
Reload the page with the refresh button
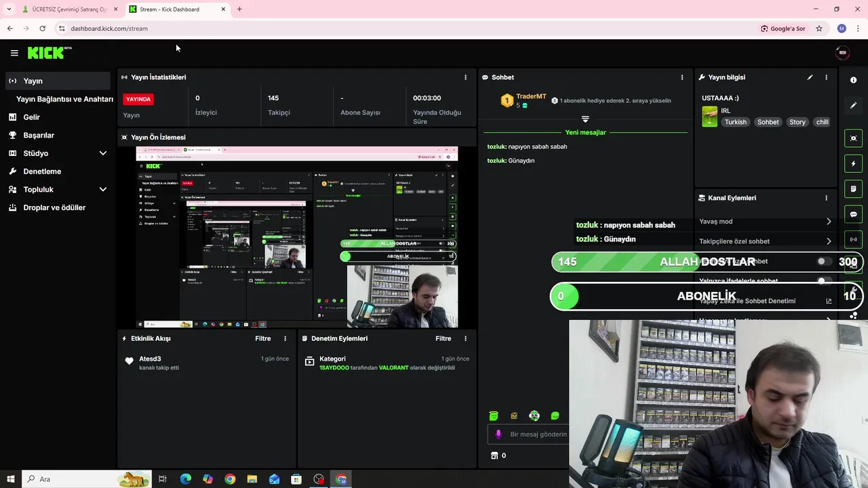click(42, 28)
